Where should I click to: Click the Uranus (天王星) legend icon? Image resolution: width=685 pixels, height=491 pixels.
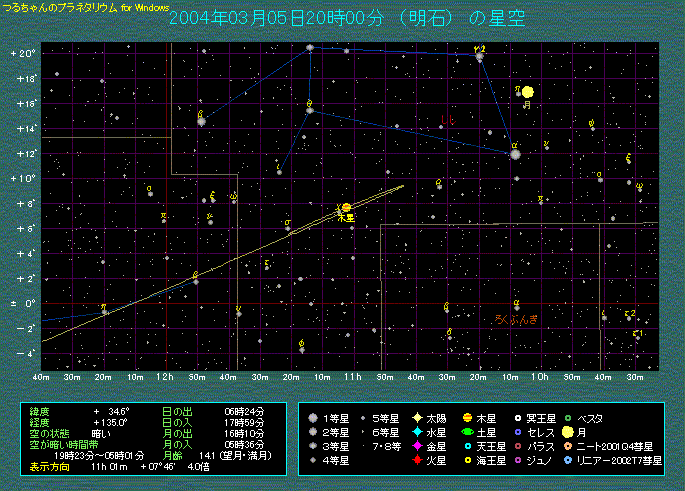[x=468, y=445]
